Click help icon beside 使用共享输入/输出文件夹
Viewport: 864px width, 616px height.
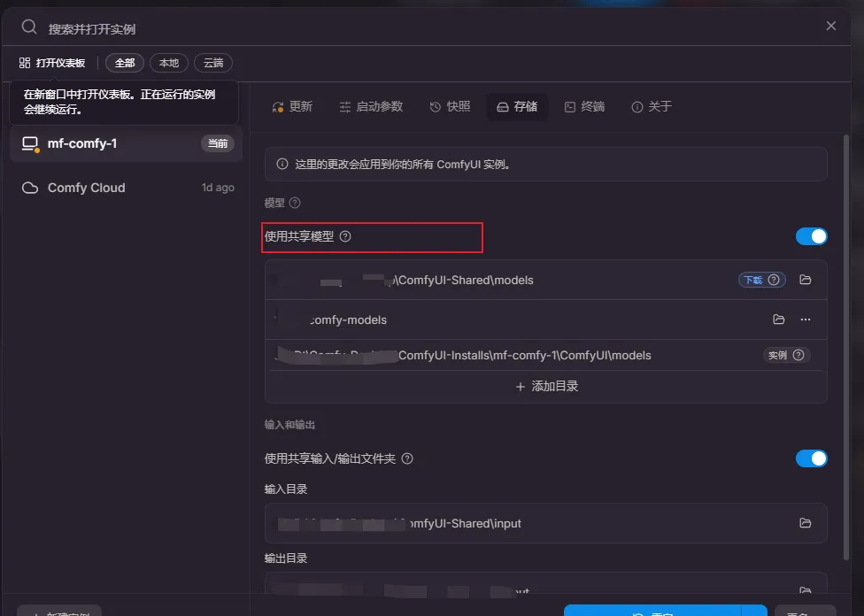(407, 458)
